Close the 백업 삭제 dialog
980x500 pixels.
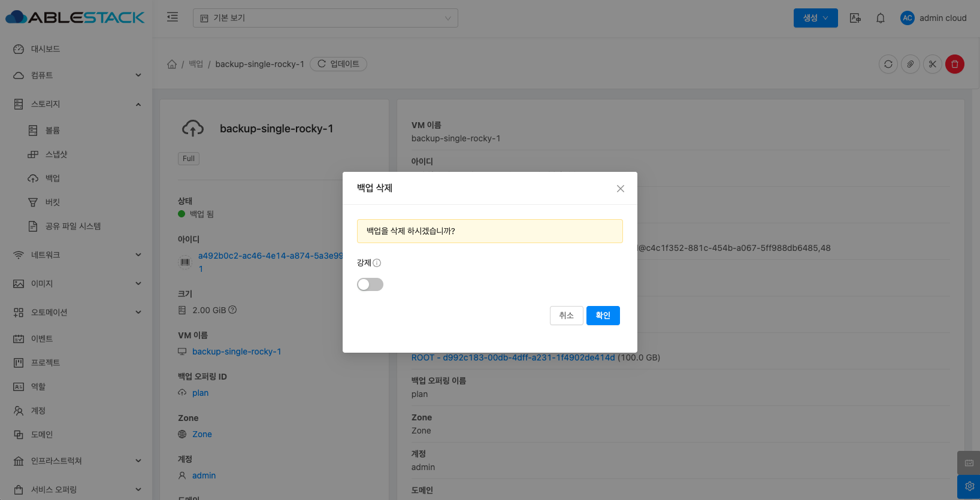click(621, 189)
